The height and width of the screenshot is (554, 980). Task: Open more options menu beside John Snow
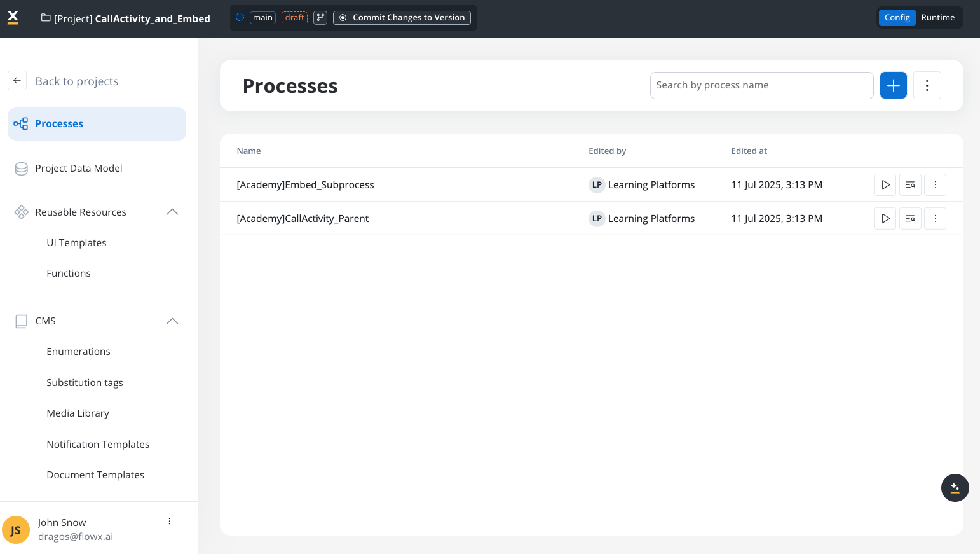point(170,522)
